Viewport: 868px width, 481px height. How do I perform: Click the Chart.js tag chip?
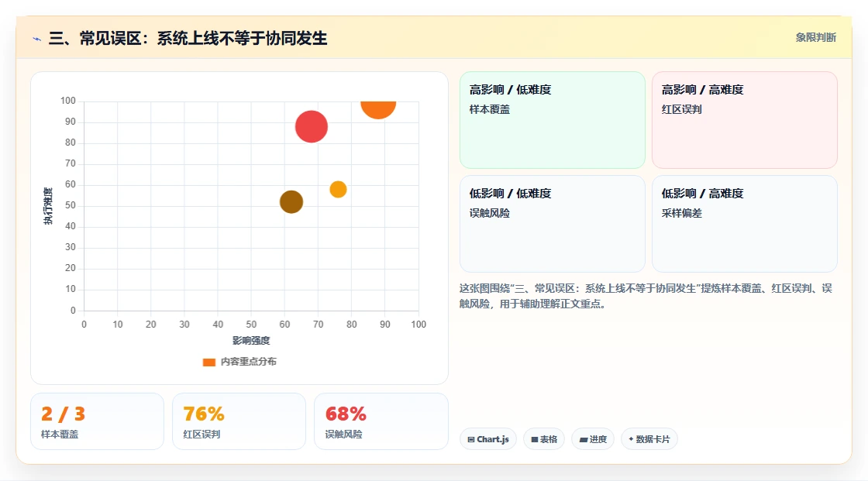(x=488, y=439)
